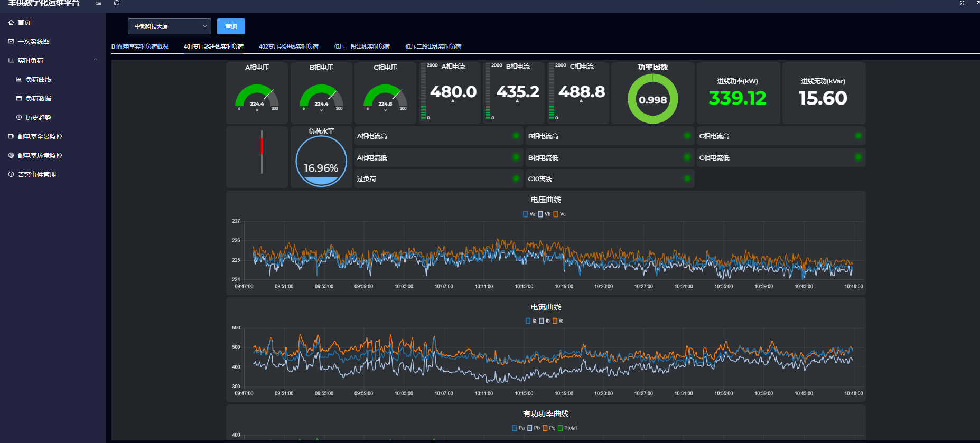Click the green status dot for B相电流低

687,157
